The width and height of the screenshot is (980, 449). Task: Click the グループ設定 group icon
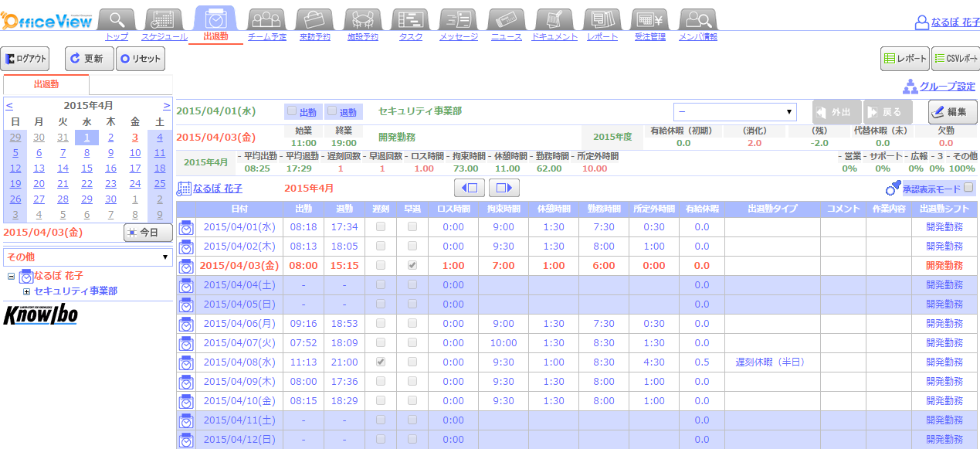(x=910, y=86)
